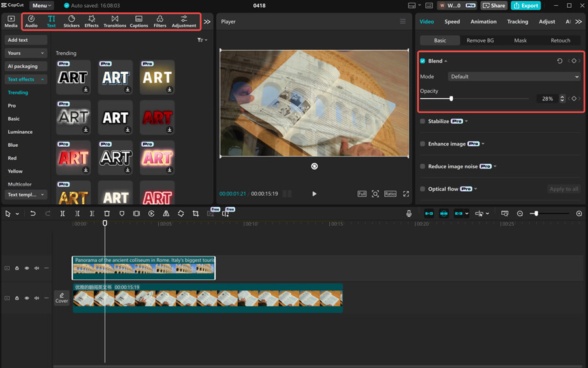Click the Rotate icon in timeline toolbar
The image size is (588, 368).
click(181, 213)
